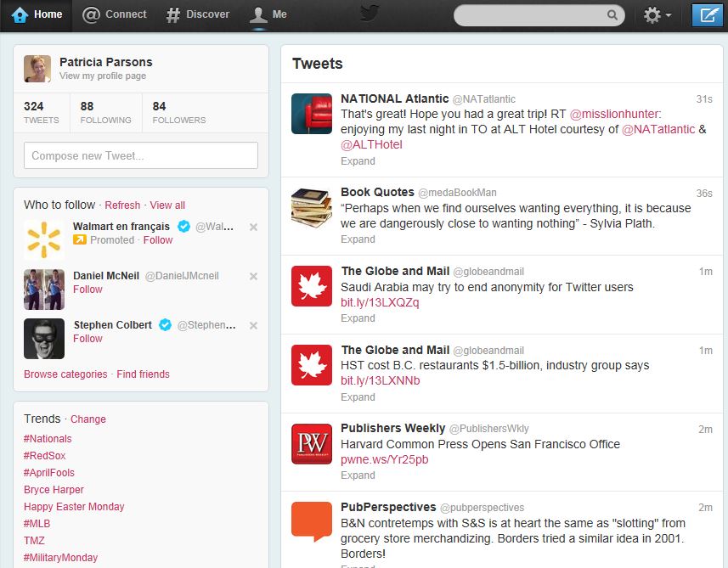Click the Twitter bird logo

[370, 14]
